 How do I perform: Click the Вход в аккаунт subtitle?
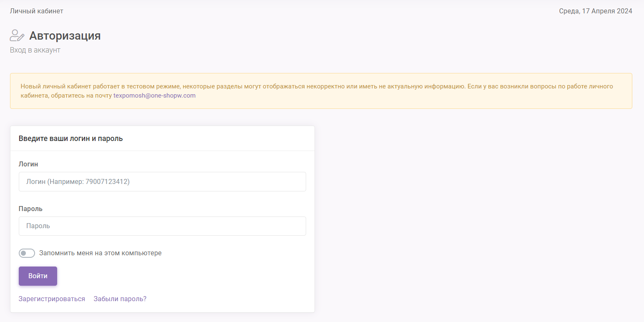(x=35, y=50)
